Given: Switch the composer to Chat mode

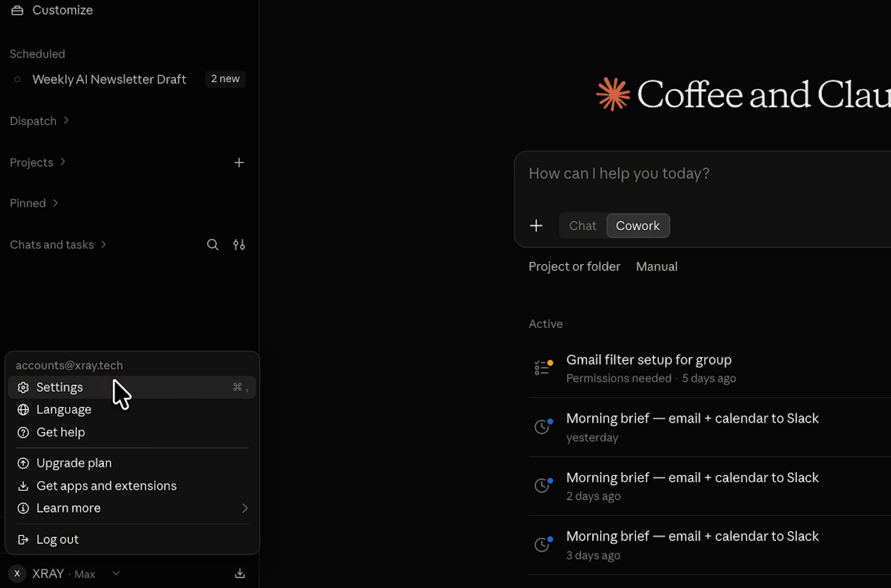Looking at the screenshot, I should coord(582,226).
